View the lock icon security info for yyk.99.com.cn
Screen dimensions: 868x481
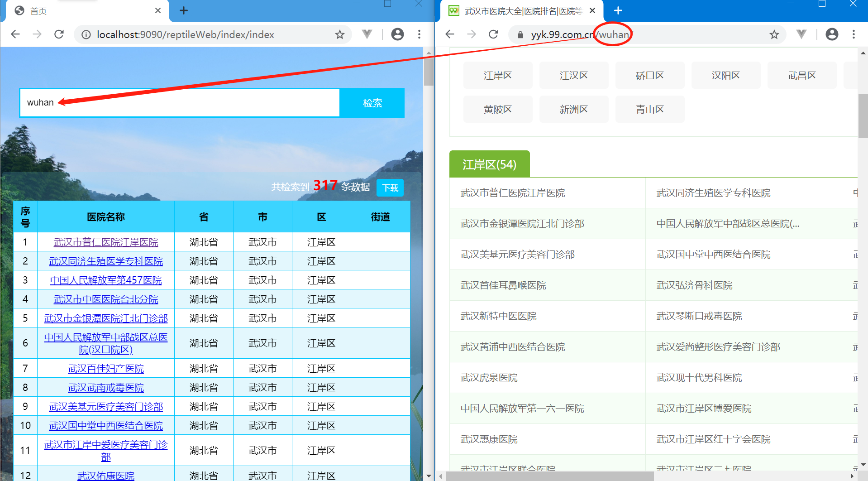[520, 34]
